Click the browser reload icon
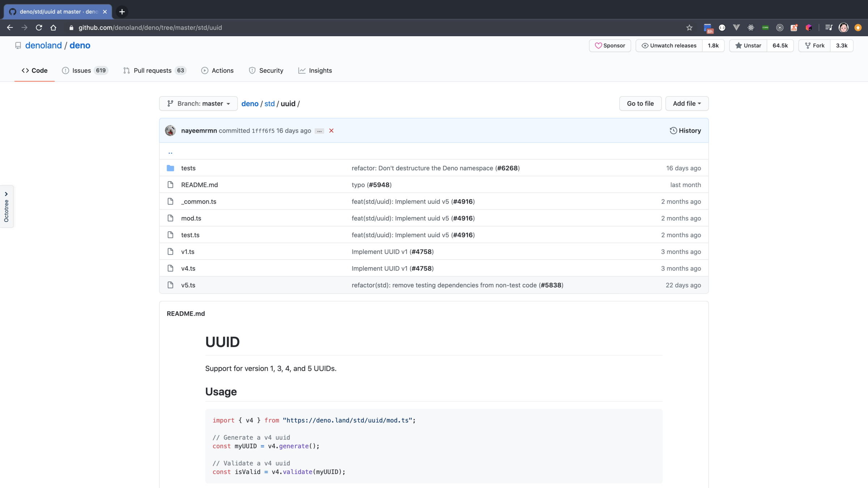Viewport: 868px width, 488px height. pyautogui.click(x=39, y=27)
